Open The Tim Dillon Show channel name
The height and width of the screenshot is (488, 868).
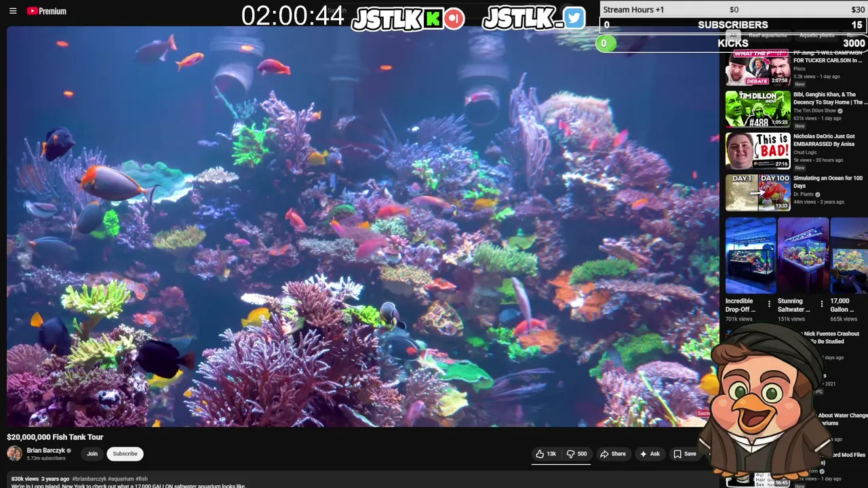point(815,110)
